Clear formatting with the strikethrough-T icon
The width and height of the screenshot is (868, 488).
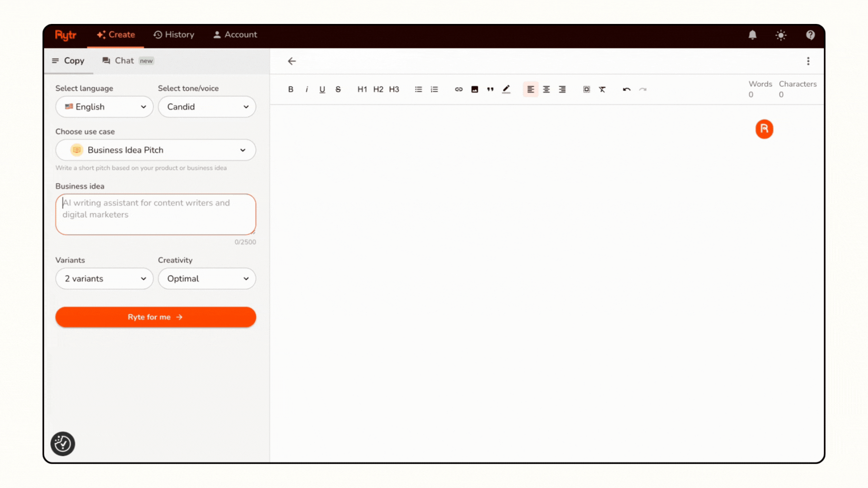[x=602, y=89]
